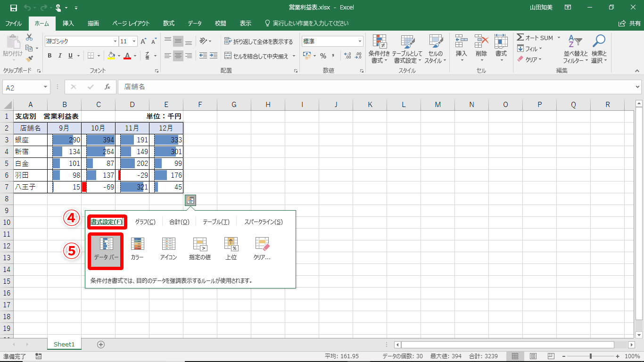Apply comma style number format

(333, 56)
